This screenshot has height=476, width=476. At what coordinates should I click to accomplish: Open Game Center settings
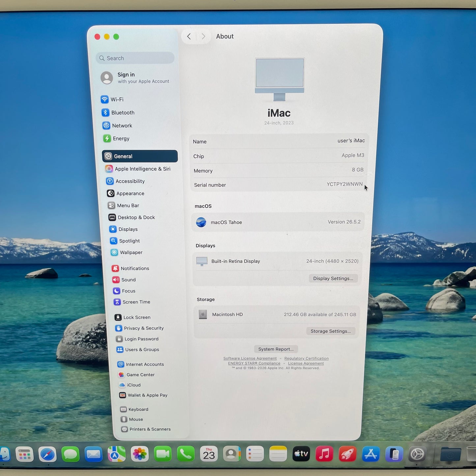click(136, 375)
